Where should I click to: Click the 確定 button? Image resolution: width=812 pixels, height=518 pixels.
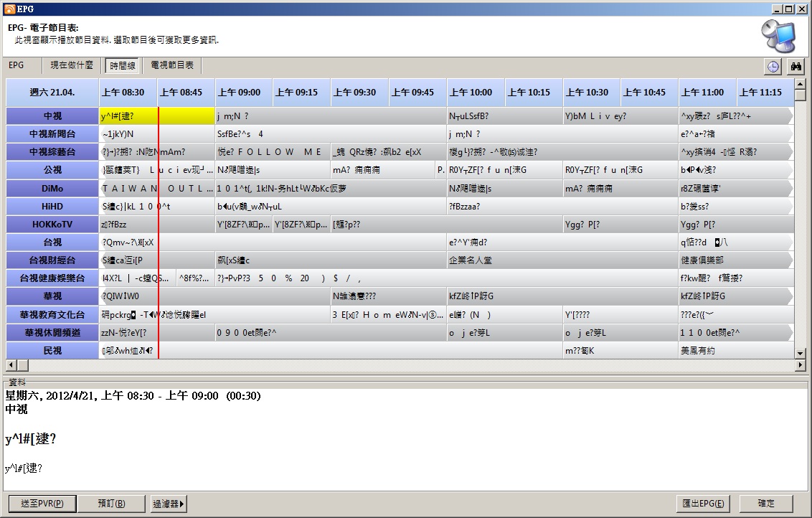(766, 504)
